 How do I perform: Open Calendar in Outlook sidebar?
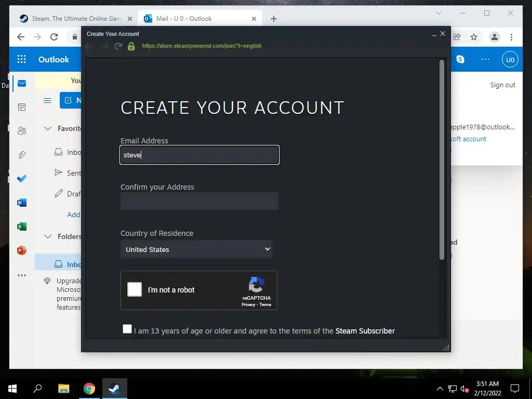click(x=22, y=107)
